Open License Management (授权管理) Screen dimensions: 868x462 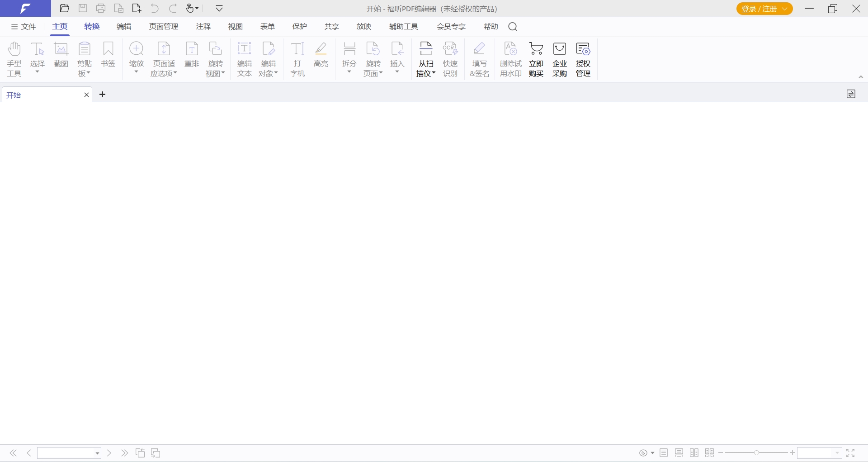coord(583,59)
